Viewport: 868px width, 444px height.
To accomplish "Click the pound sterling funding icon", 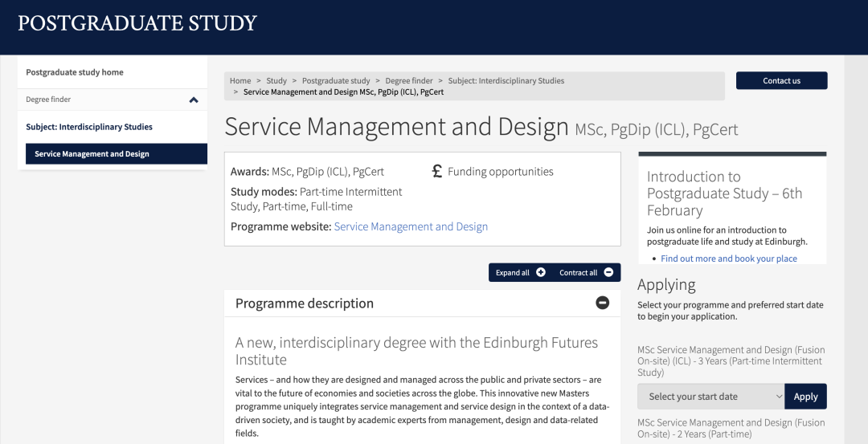I will click(x=437, y=171).
